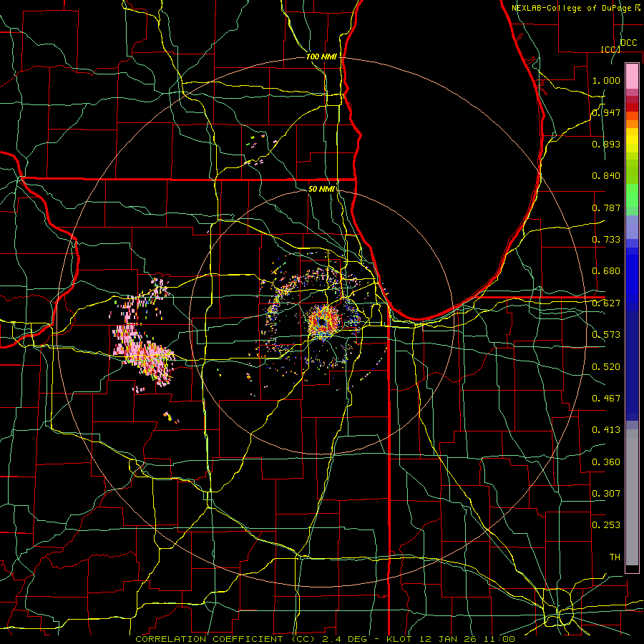Select the 0.307 legend value
This screenshot has width=644, height=644.
point(606,493)
